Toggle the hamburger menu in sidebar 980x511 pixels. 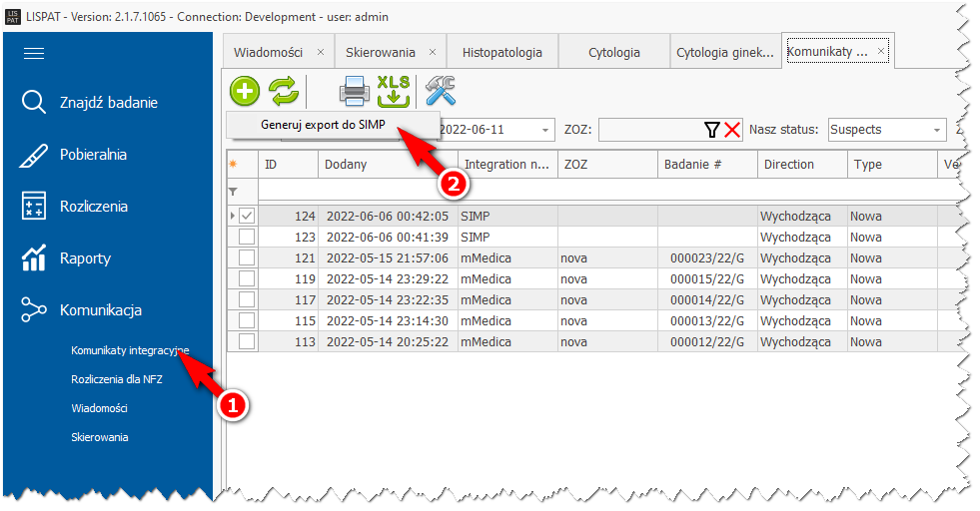tap(34, 54)
